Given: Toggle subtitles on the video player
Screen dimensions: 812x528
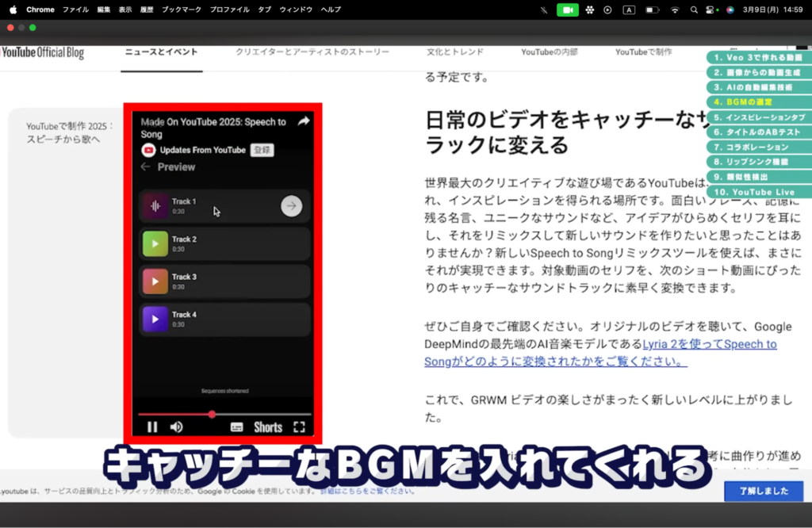Looking at the screenshot, I should point(236,427).
